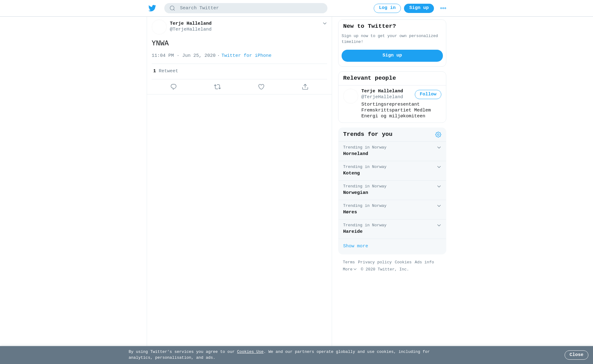The width and height of the screenshot is (593, 364).
Task: Like the tweet with the heart icon
Action: (x=261, y=87)
